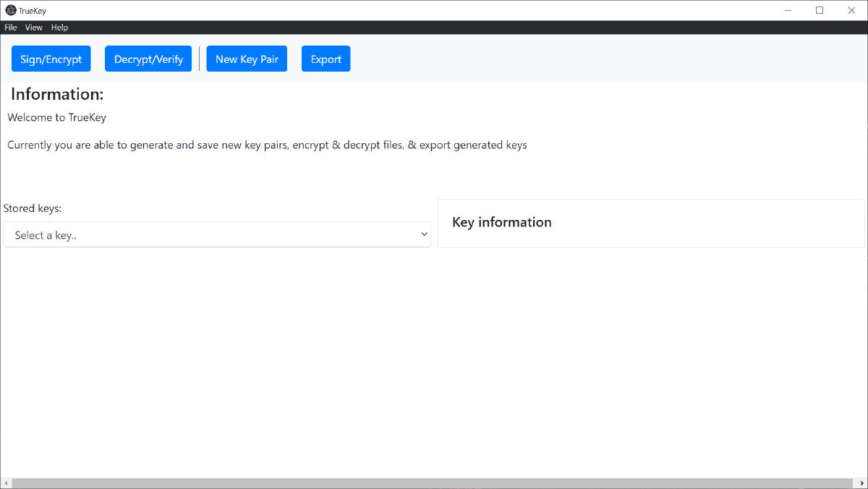Image resolution: width=868 pixels, height=489 pixels.
Task: Create a New Key Pair
Action: click(247, 59)
